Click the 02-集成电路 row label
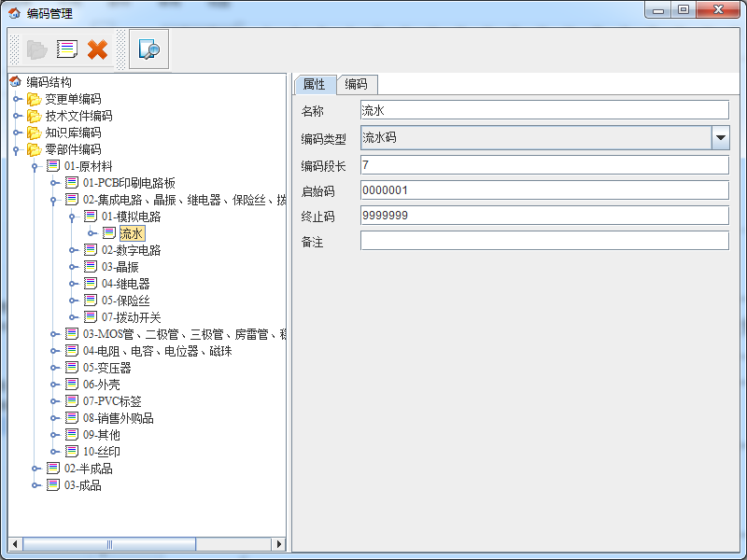Viewport: 747px width, 560px height. pyautogui.click(x=184, y=200)
